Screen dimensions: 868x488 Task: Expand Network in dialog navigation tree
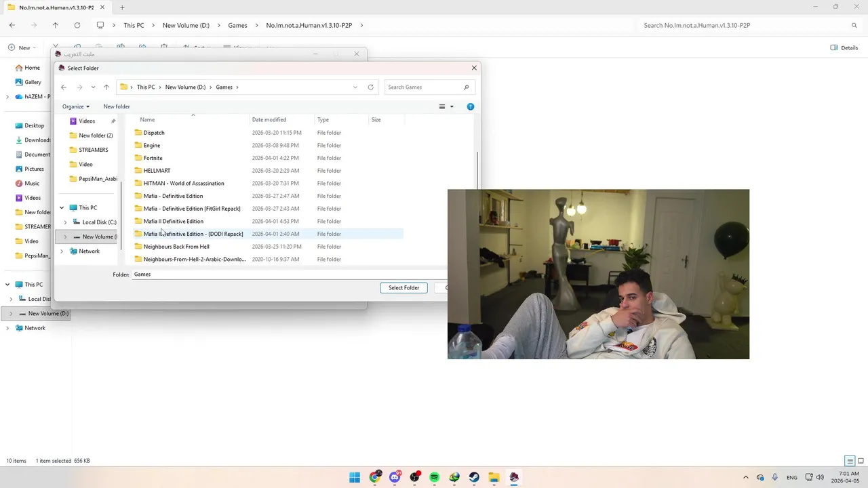pyautogui.click(x=62, y=251)
